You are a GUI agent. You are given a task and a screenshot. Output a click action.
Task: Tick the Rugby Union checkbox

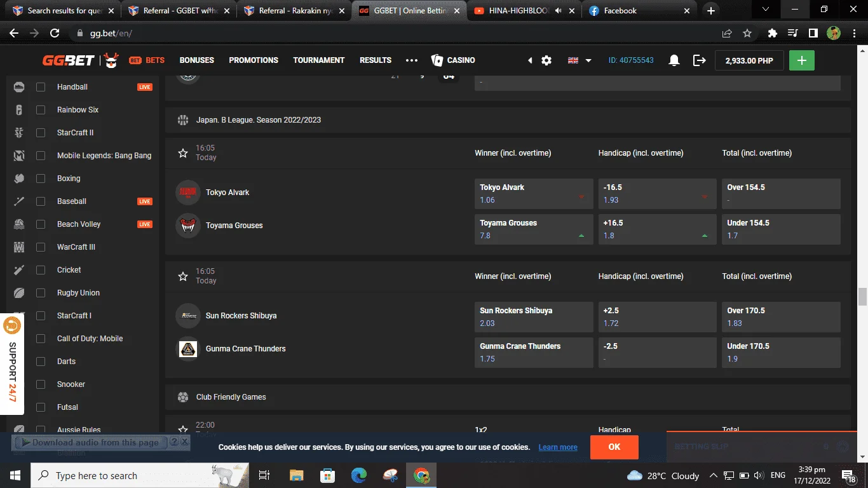coord(41,293)
